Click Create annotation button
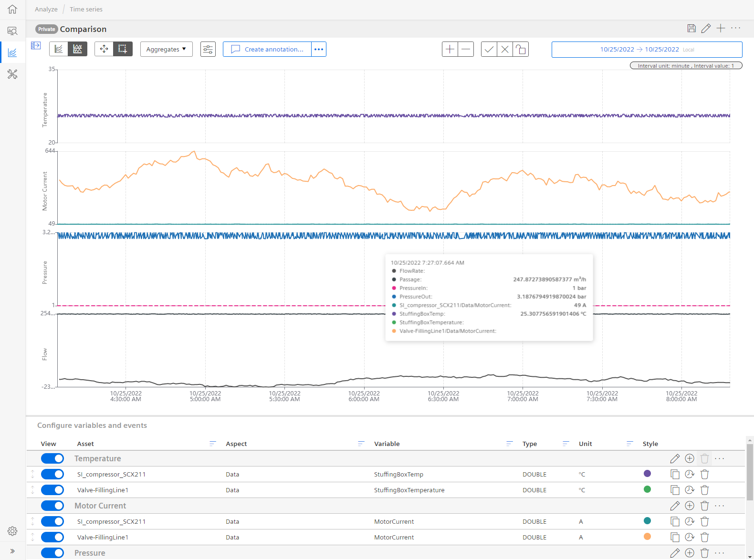This screenshot has width=754, height=560. [267, 49]
